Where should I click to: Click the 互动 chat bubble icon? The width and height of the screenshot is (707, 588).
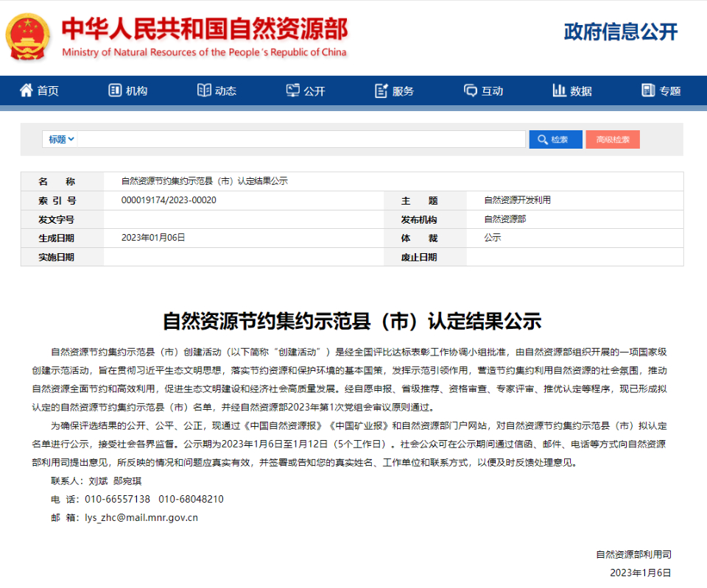click(471, 91)
